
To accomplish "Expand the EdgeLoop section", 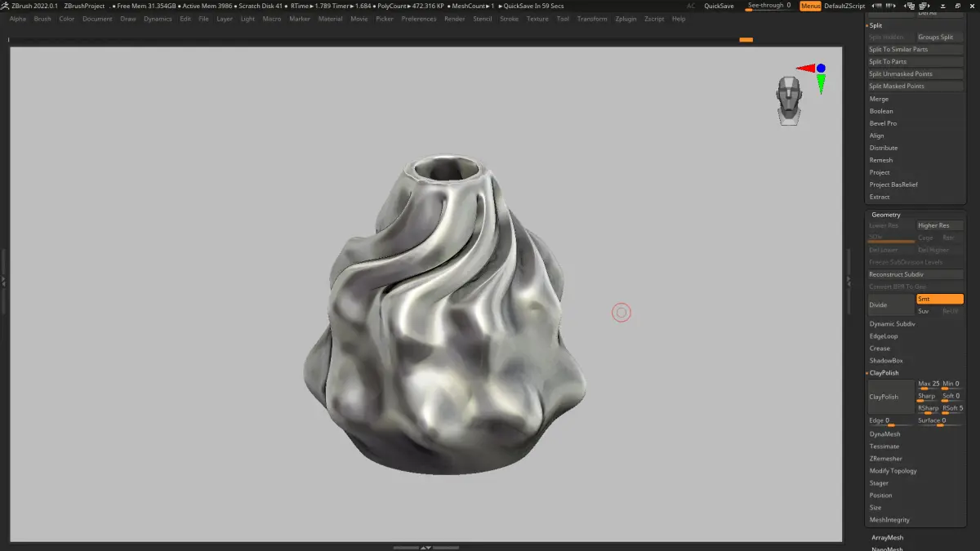I will [884, 336].
